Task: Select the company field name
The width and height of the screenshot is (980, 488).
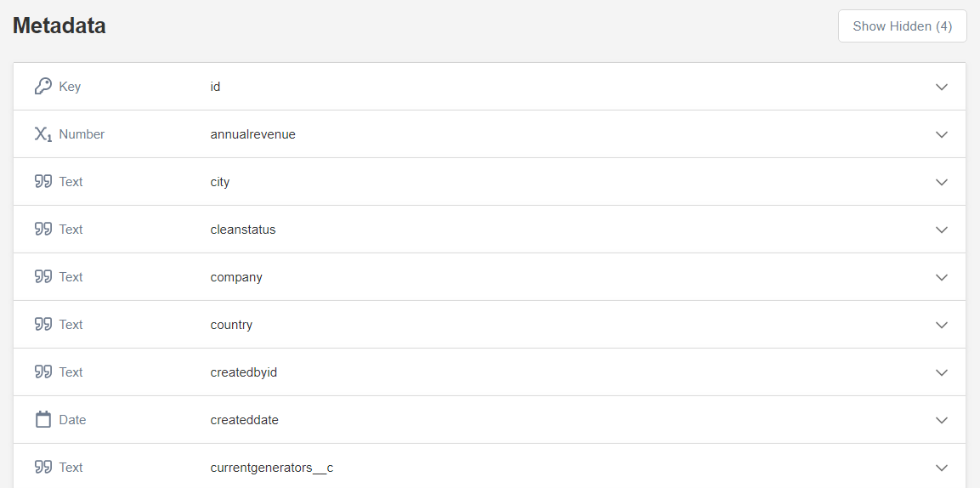Action: (236, 277)
